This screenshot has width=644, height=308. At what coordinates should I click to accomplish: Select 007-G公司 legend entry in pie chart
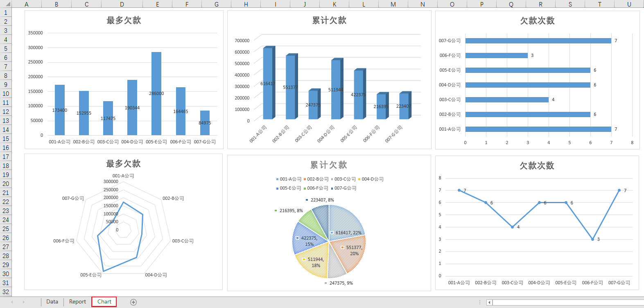[x=344, y=188]
